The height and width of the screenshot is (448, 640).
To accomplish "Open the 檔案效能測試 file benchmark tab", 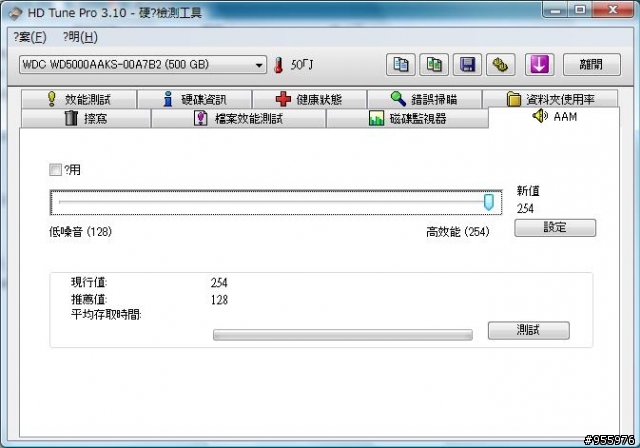I will coord(239,118).
